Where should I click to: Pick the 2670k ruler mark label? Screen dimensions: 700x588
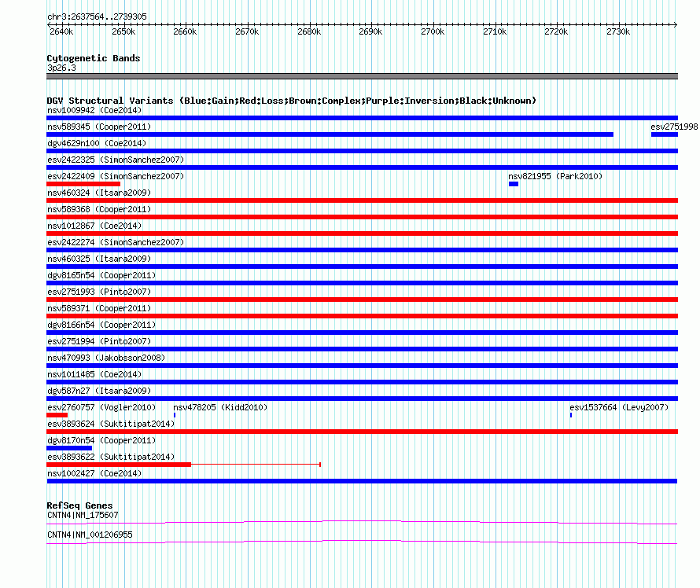coord(247,31)
